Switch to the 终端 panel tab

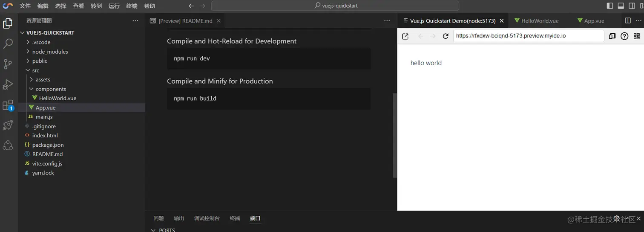(x=235, y=218)
